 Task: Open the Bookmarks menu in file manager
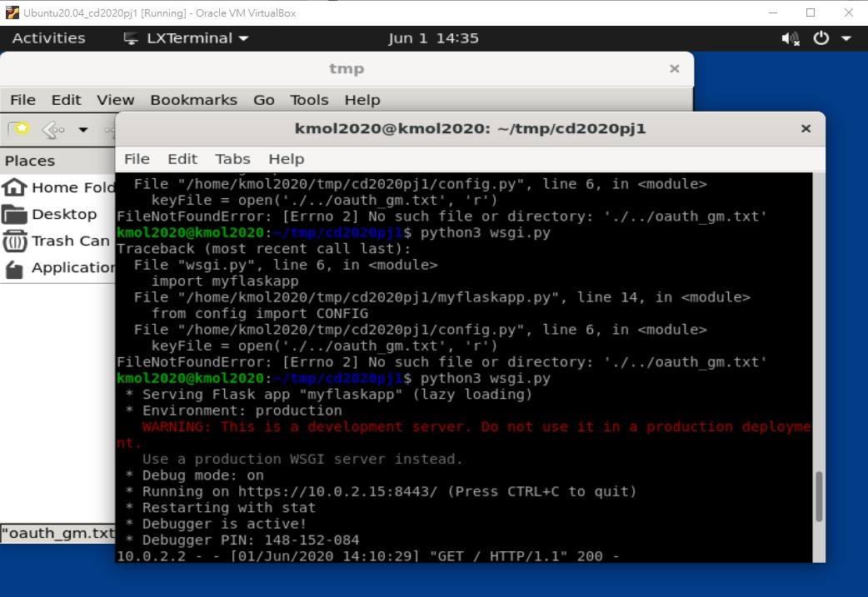[193, 100]
